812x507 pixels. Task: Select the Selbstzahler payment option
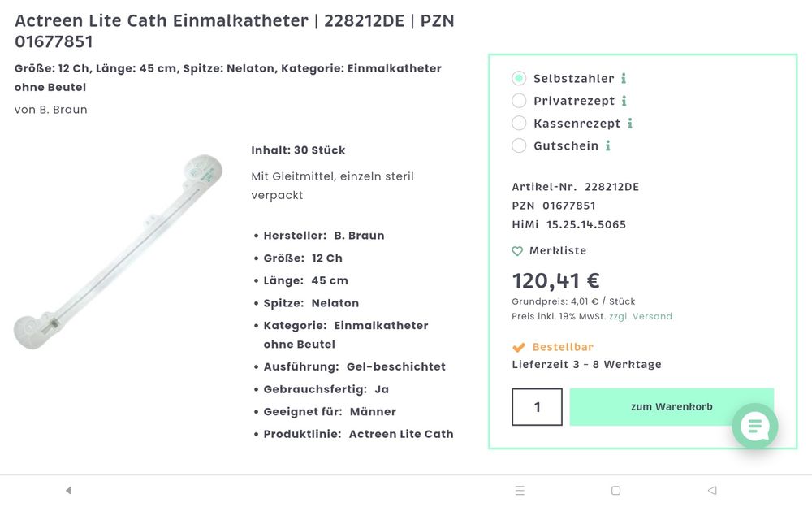pyautogui.click(x=519, y=79)
